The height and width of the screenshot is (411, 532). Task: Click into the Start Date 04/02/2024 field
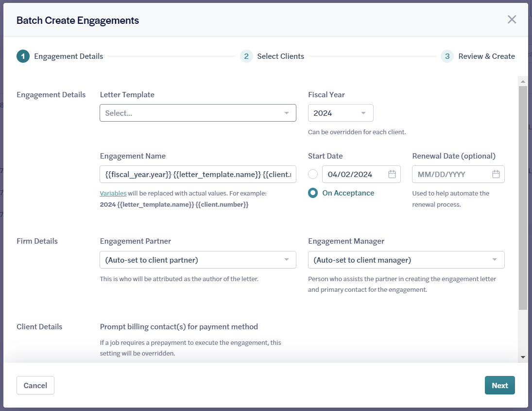tap(361, 174)
